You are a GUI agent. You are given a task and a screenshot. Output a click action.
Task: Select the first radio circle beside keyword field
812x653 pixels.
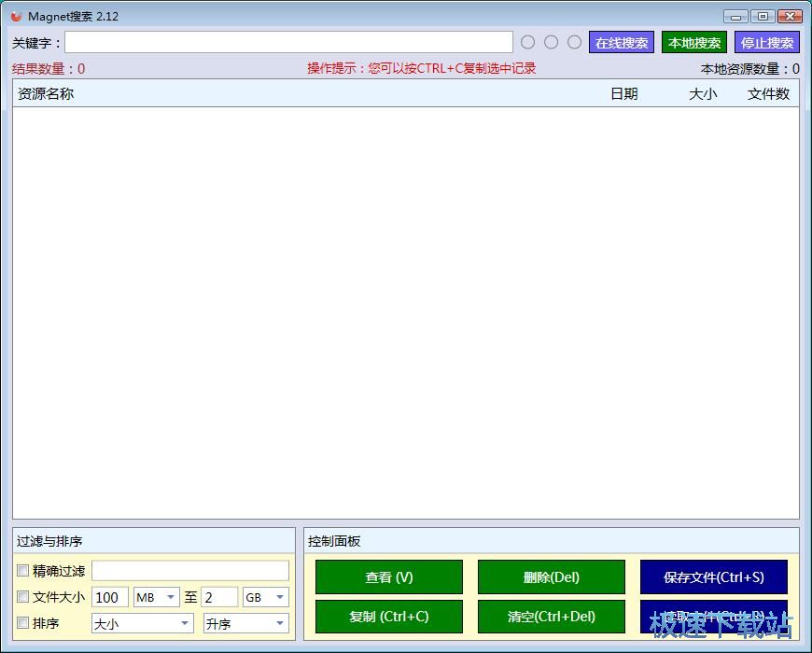pos(528,42)
